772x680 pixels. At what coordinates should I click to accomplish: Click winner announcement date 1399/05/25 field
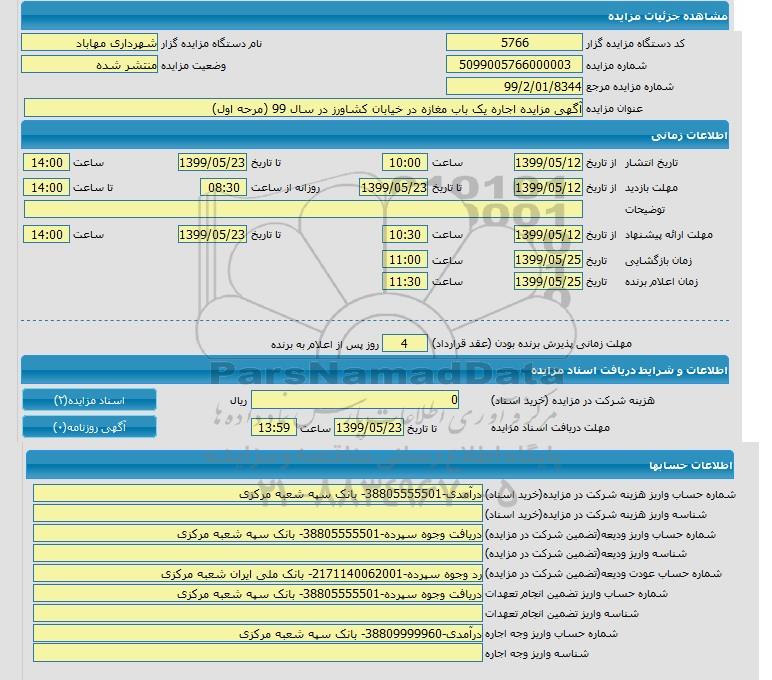point(548,281)
